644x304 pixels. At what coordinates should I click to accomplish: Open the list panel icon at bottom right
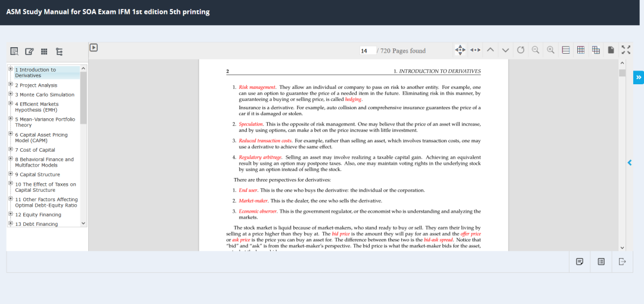click(601, 262)
